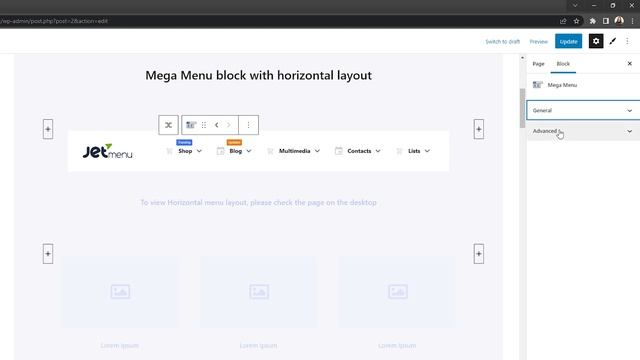Click the icon beside Multimedia

270,151
